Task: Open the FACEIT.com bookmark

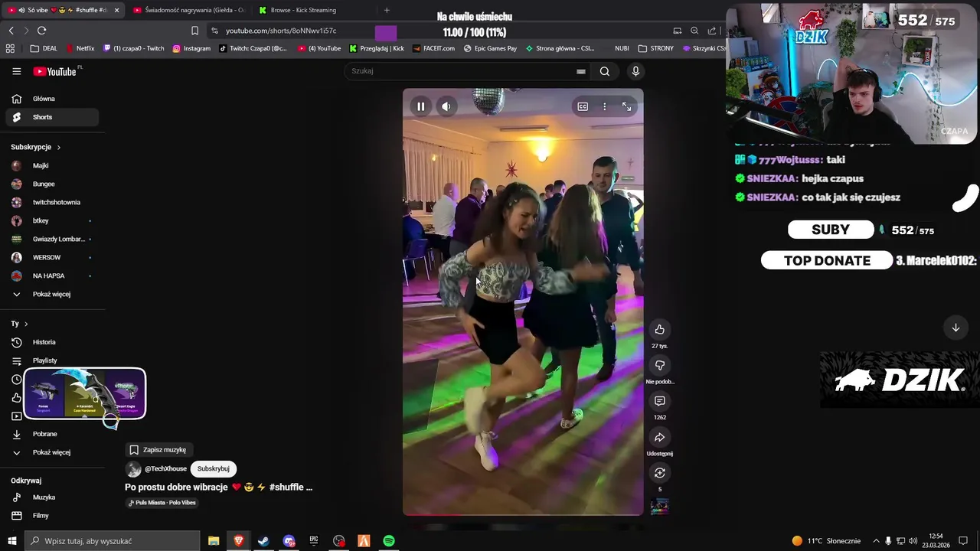Action: tap(433, 48)
